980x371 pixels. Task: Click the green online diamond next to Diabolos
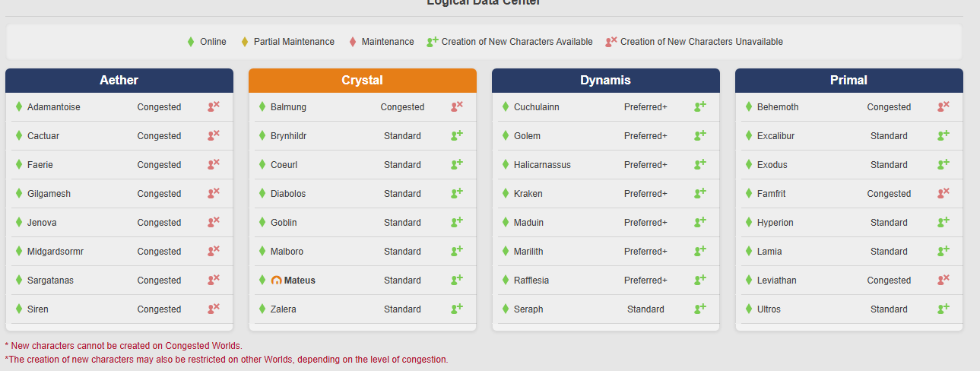point(262,194)
